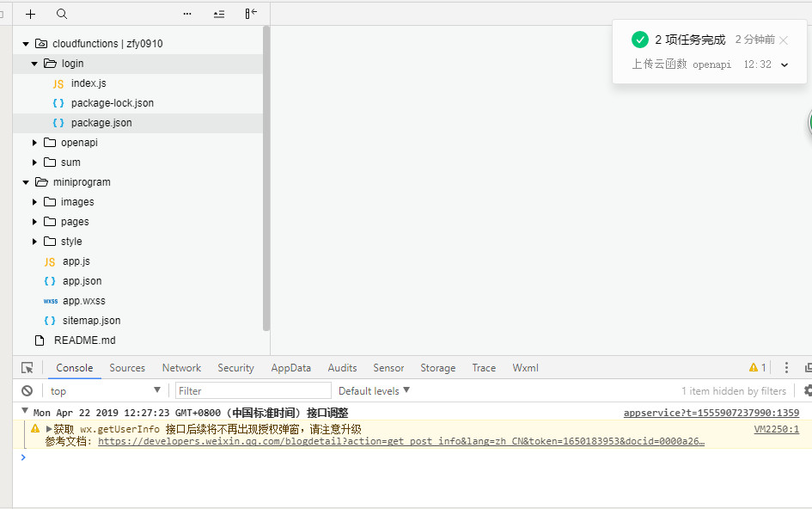Hide the file tree sidebar panel
The image size is (812, 509).
pyautogui.click(x=251, y=14)
